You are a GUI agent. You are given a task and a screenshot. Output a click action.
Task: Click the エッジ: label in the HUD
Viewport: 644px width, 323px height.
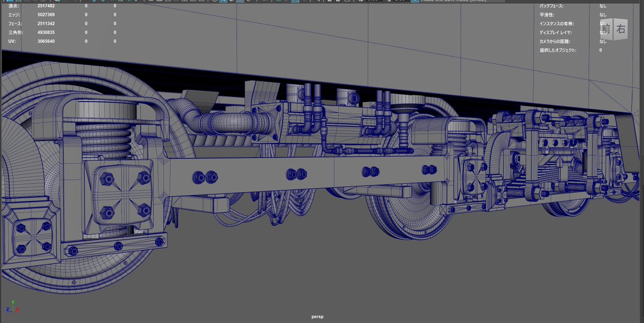click(x=14, y=15)
